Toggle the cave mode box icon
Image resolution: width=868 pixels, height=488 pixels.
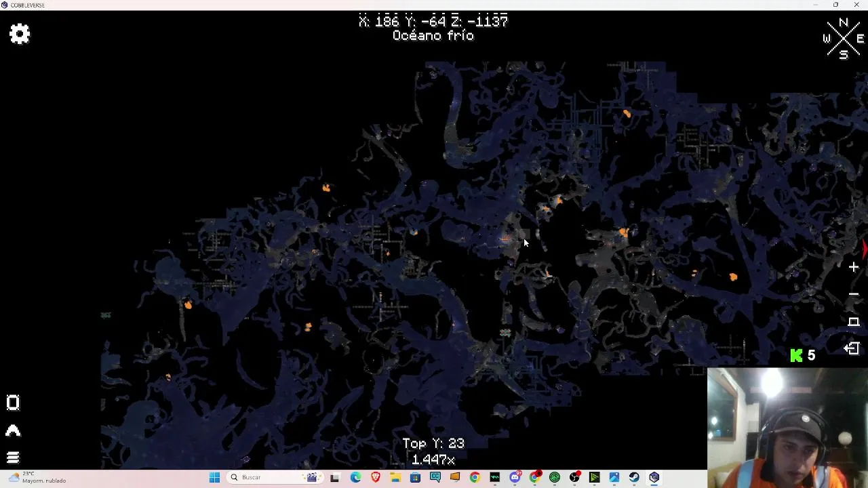(x=854, y=322)
